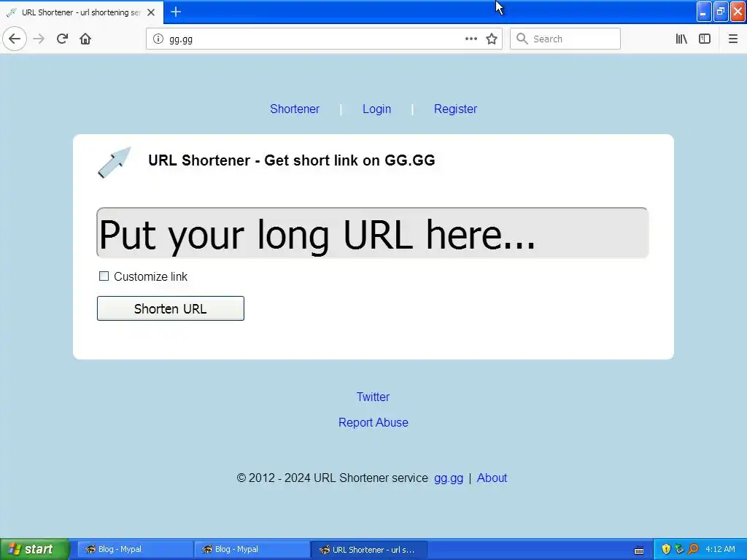Open the Shortener navigation link
747x560 pixels.
coord(295,109)
